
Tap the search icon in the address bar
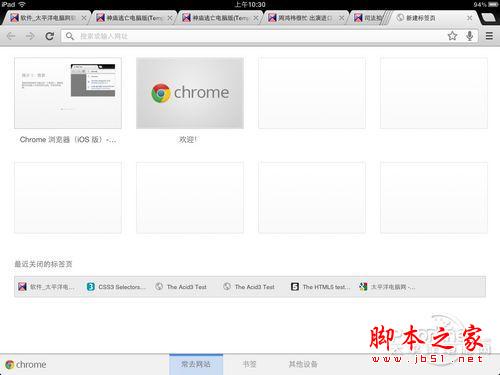[x=70, y=36]
